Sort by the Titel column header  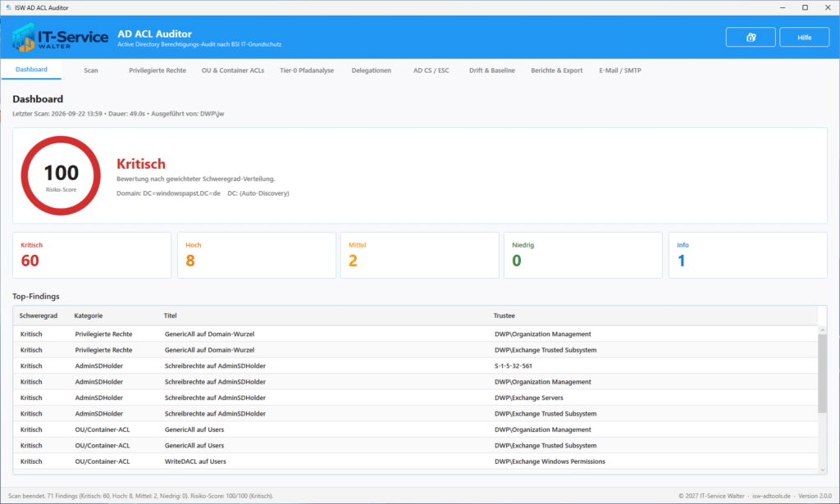[x=171, y=316]
